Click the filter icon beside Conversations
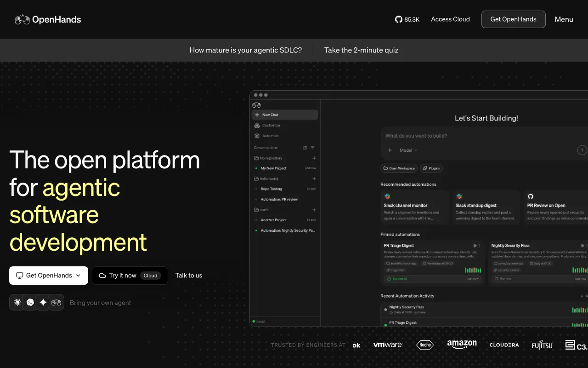This screenshot has width=588, height=368. point(312,148)
